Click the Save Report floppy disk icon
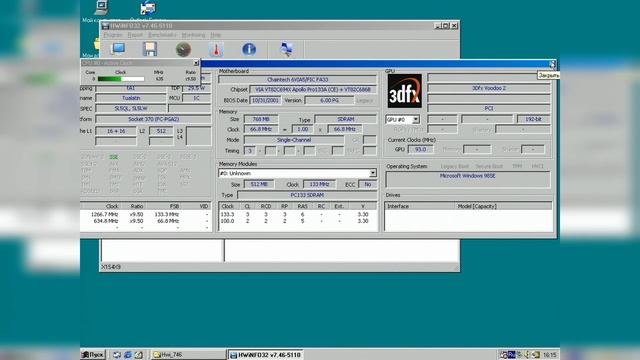The image size is (640, 360). [x=150, y=49]
